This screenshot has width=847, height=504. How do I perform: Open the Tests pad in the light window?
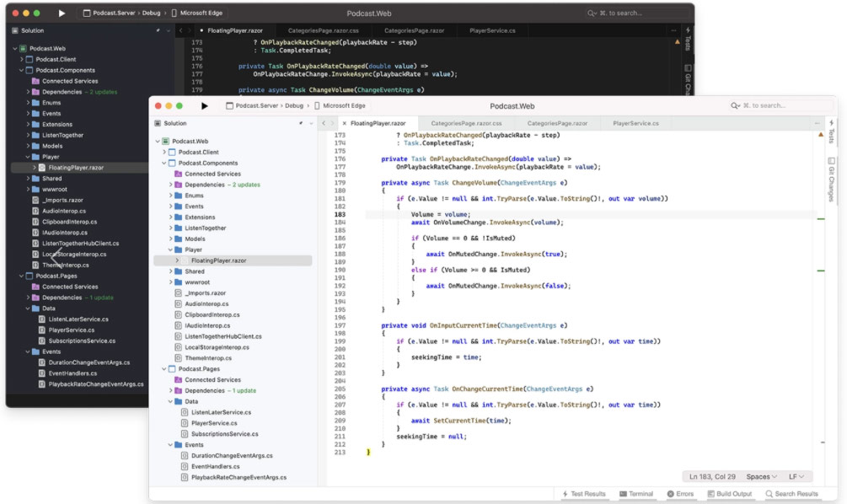831,131
